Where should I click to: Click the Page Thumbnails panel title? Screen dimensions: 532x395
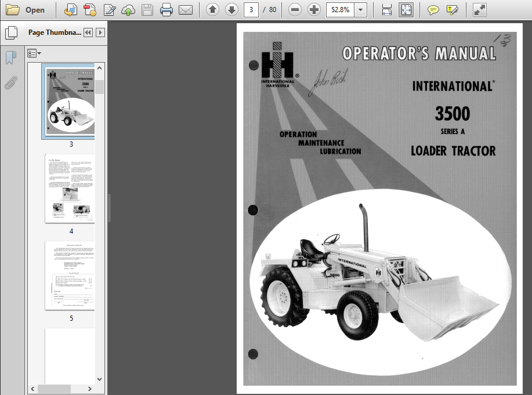click(x=55, y=32)
